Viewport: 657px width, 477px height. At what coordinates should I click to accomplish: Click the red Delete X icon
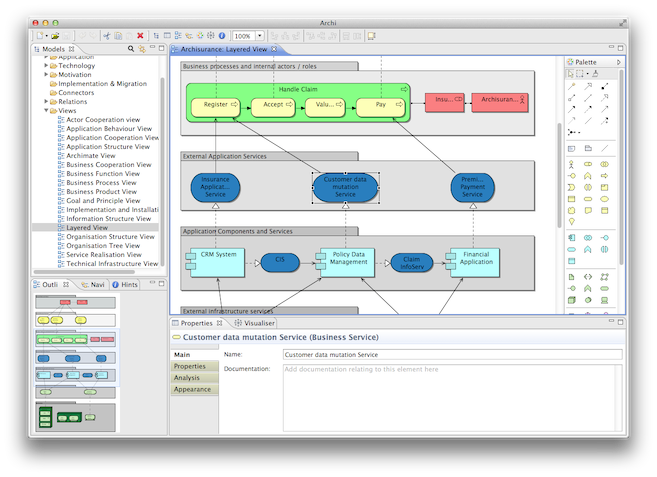tap(140, 36)
